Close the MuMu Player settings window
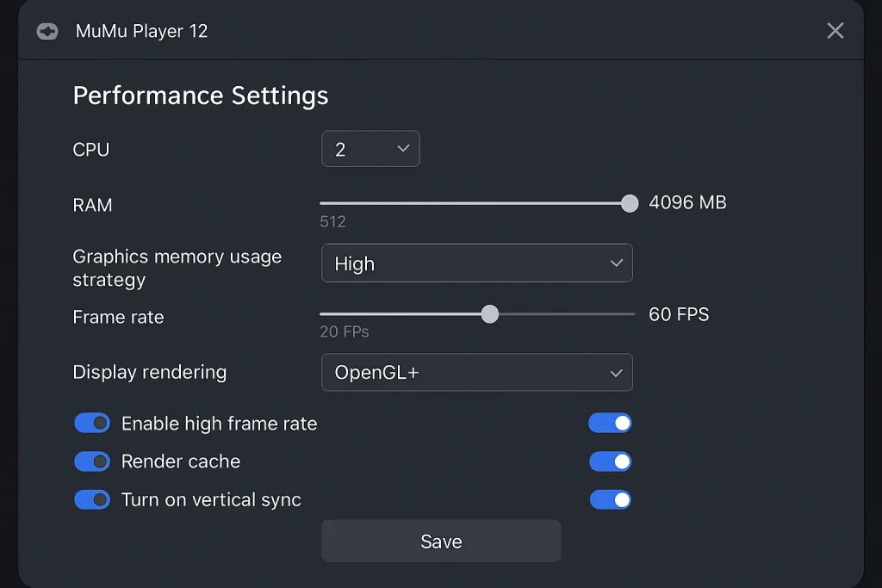The image size is (882, 588). tap(835, 31)
